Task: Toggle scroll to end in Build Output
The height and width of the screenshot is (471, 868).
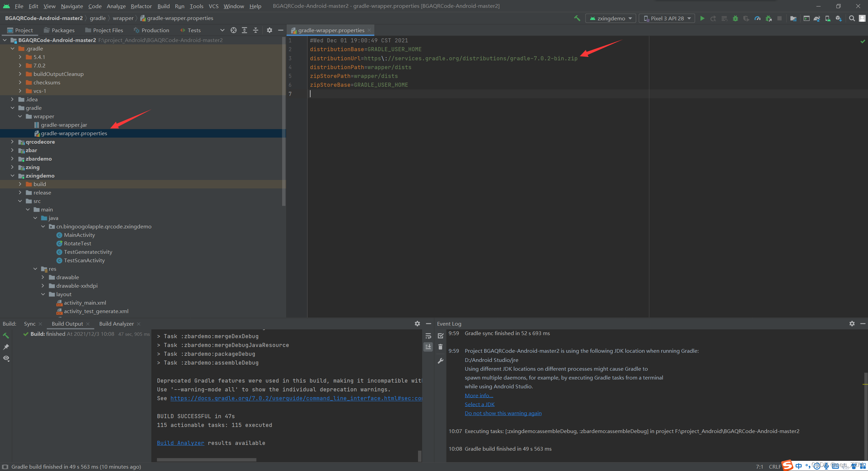Action: pos(428,347)
